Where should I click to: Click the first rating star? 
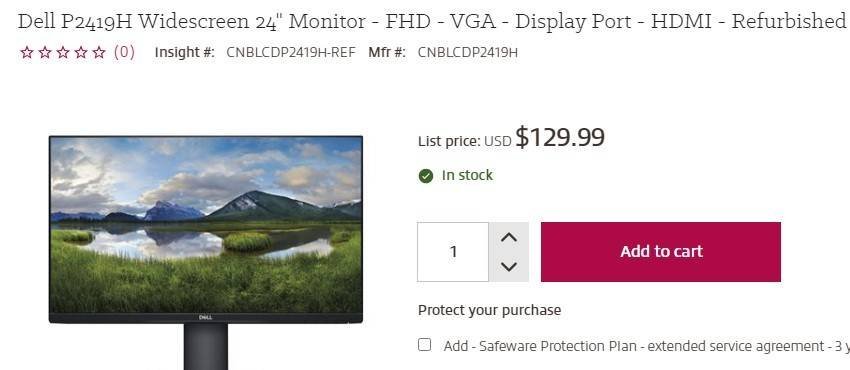(x=27, y=53)
